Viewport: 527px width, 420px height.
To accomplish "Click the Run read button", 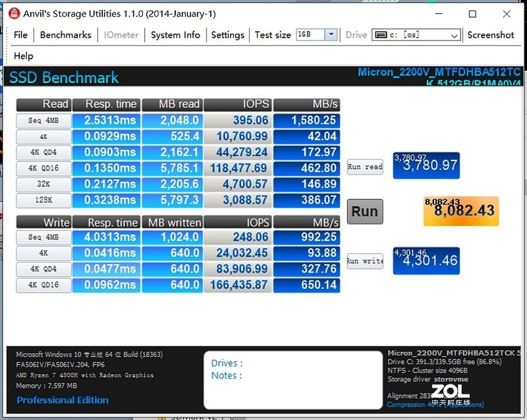I will point(365,167).
